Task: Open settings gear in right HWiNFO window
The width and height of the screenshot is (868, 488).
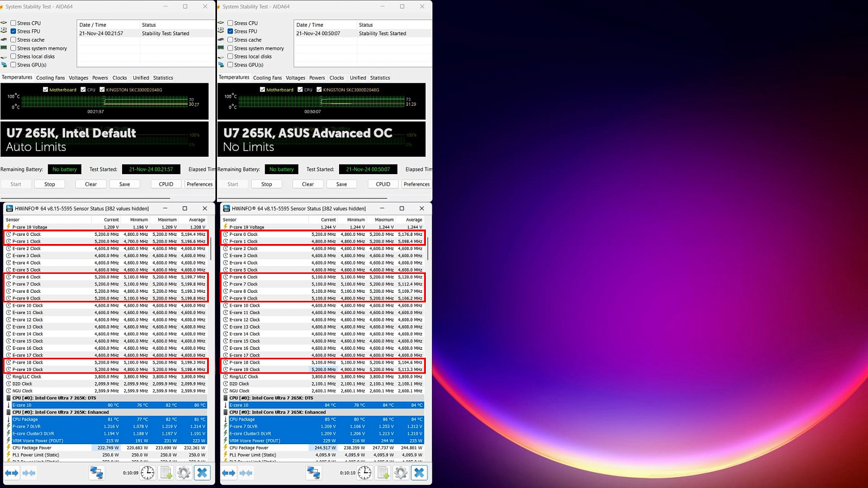Action: [x=401, y=473]
